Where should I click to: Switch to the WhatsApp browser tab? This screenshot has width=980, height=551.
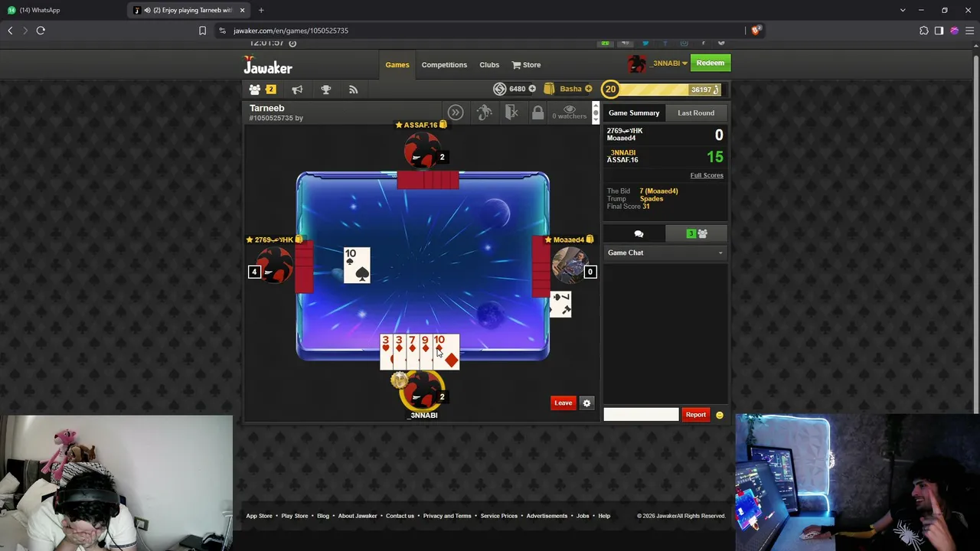(x=63, y=10)
